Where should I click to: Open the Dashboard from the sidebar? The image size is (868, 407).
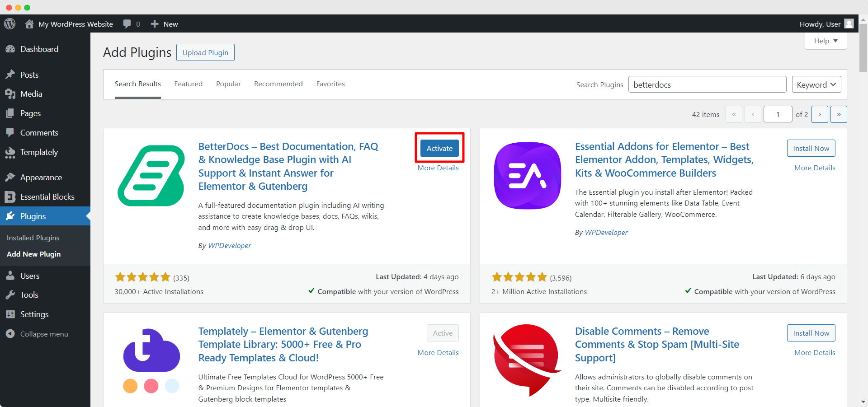pyautogui.click(x=10, y=49)
